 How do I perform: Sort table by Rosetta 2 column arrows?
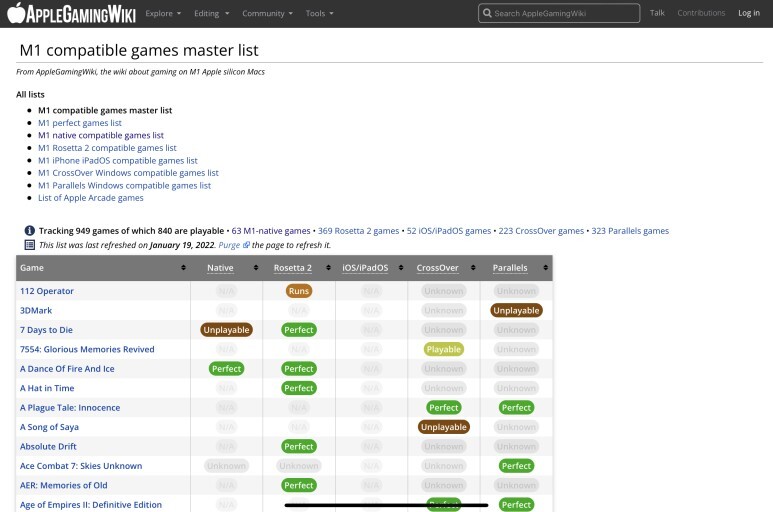[328, 268]
